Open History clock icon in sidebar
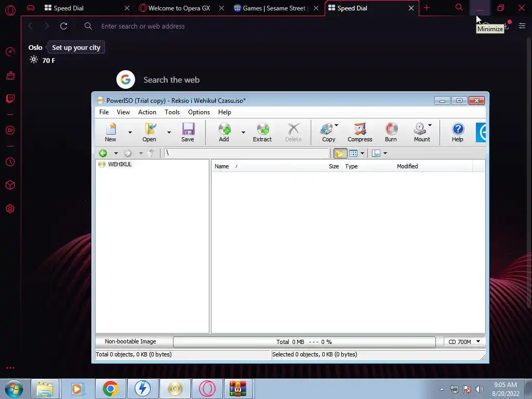The width and height of the screenshot is (532, 399). pos(10,162)
